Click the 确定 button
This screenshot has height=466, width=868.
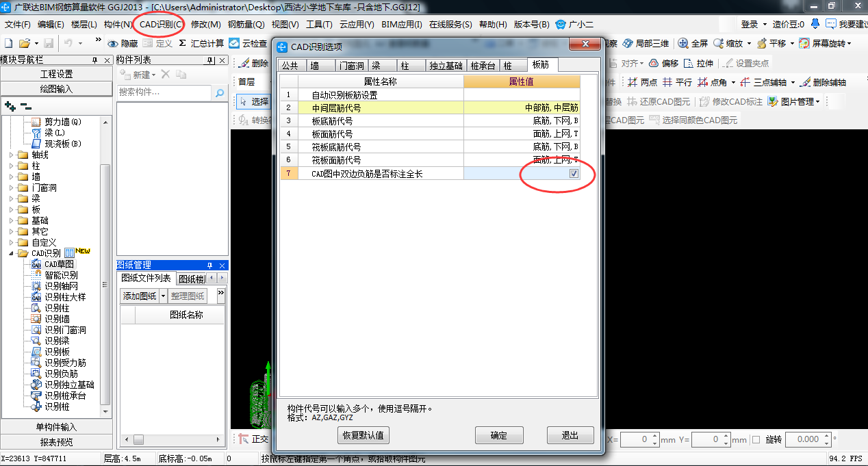click(499, 435)
